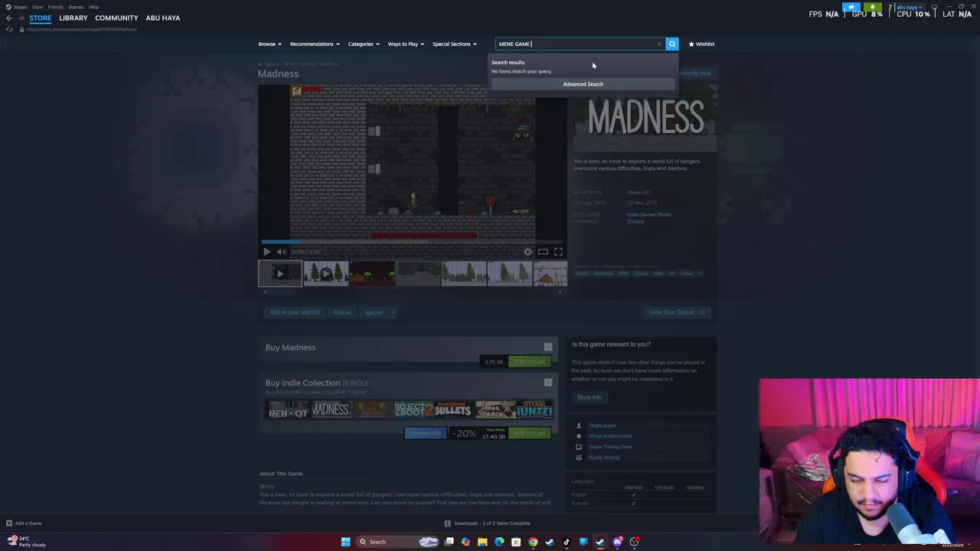Open the video settings gear
Viewport: 980px width, 551px height.
coord(528,252)
